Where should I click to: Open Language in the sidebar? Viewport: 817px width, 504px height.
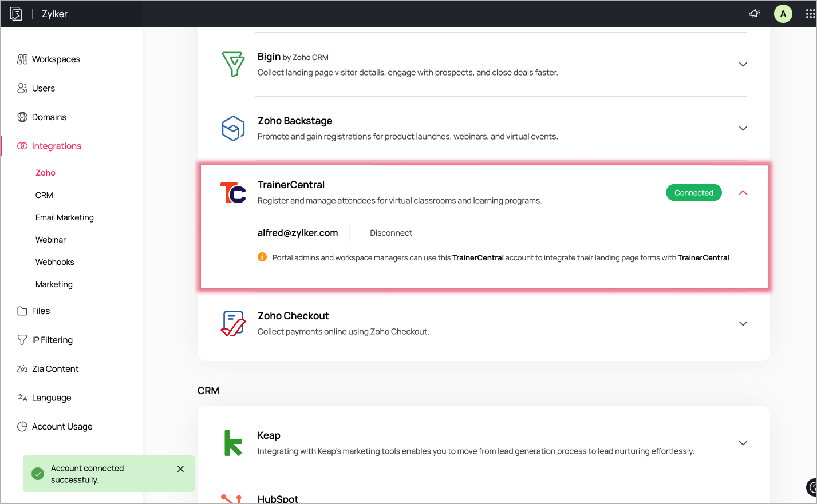click(x=52, y=398)
